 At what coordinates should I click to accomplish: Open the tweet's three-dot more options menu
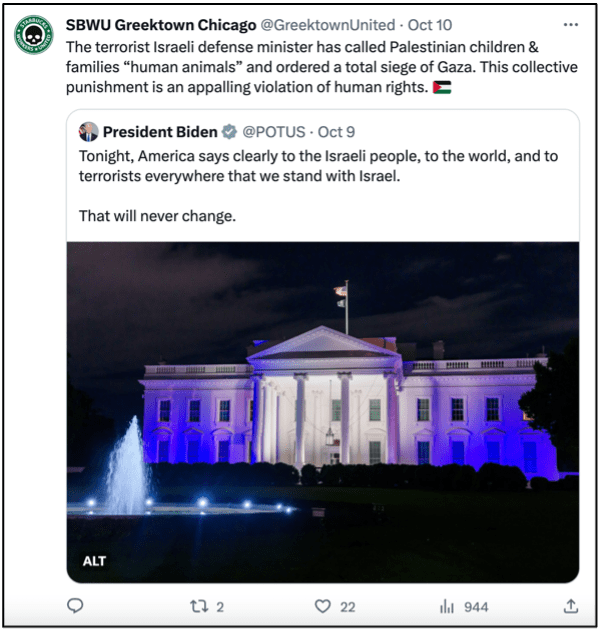570,24
